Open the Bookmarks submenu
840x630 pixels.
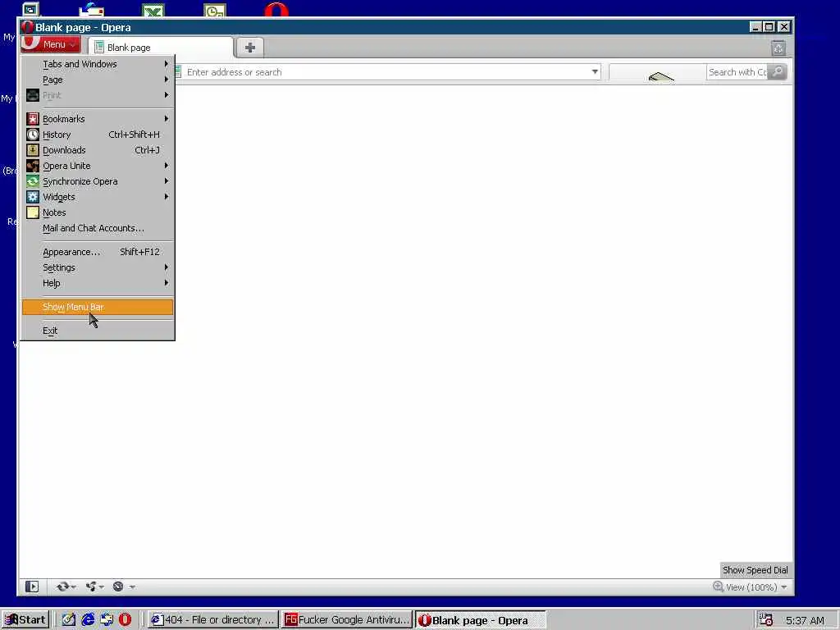tap(98, 119)
